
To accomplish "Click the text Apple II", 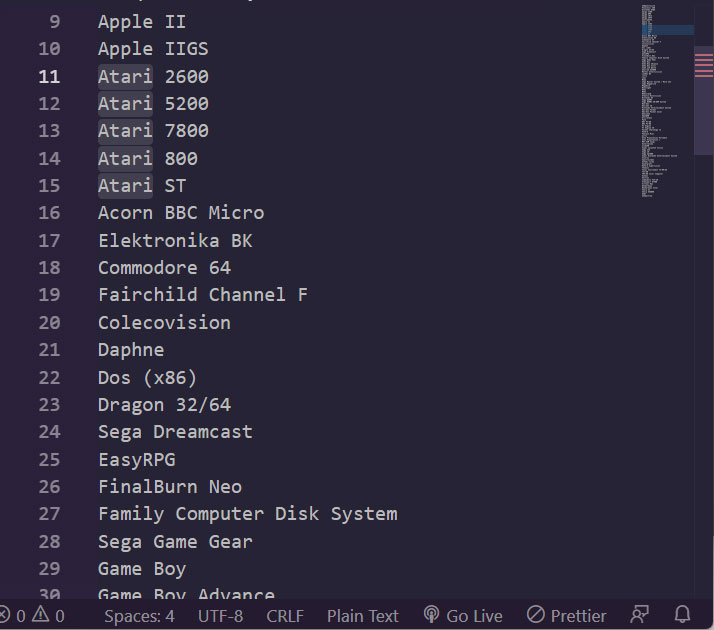I will click(x=142, y=22).
